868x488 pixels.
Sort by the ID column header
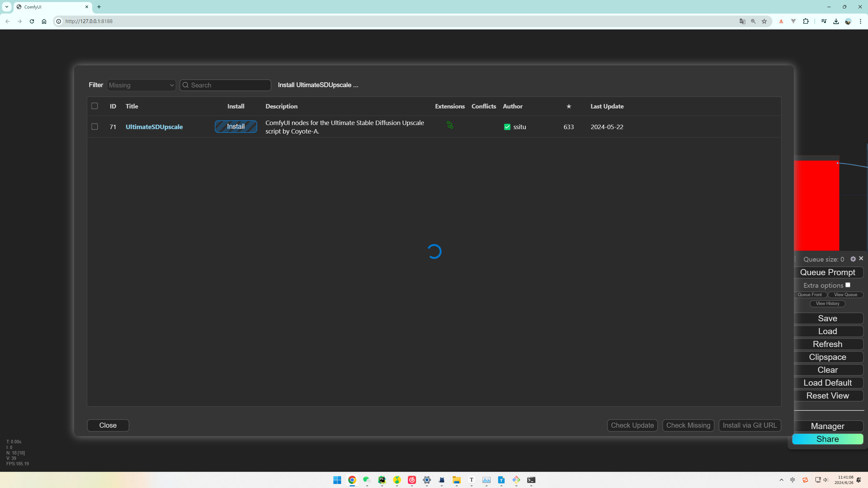coord(113,106)
